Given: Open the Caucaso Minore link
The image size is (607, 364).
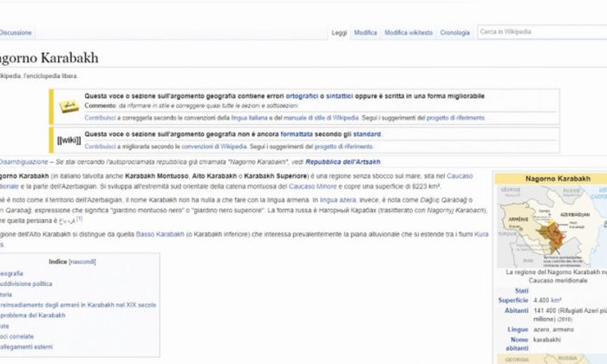Looking at the screenshot, I should coord(313,186).
